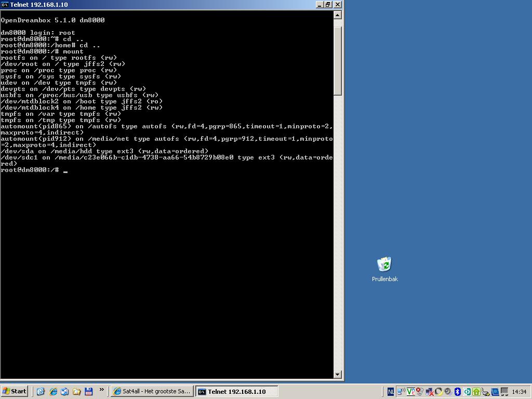Click the 'automount(pid912) on /media/net' line
The width and height of the screenshot is (532, 399).
167,142
